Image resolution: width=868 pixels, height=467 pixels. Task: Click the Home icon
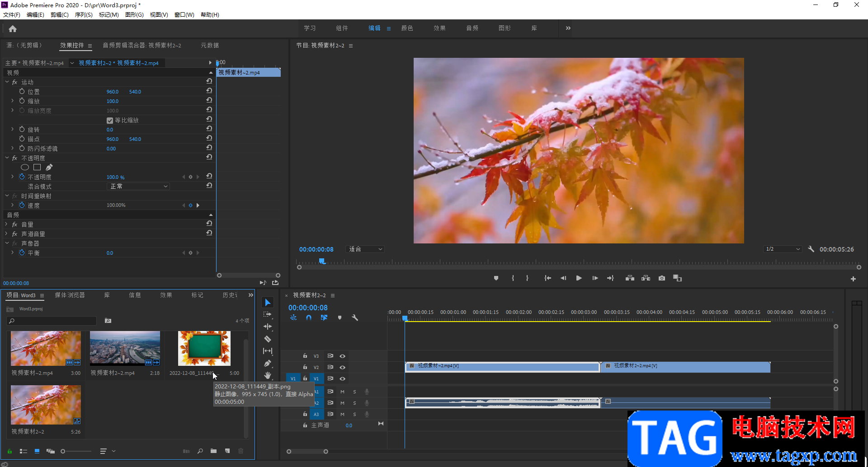13,29
